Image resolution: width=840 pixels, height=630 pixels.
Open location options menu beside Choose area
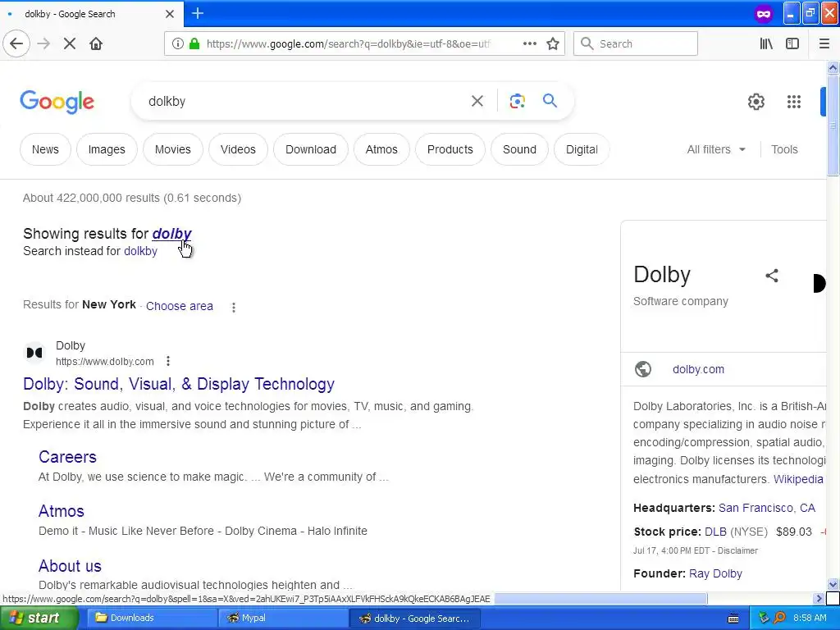click(234, 307)
